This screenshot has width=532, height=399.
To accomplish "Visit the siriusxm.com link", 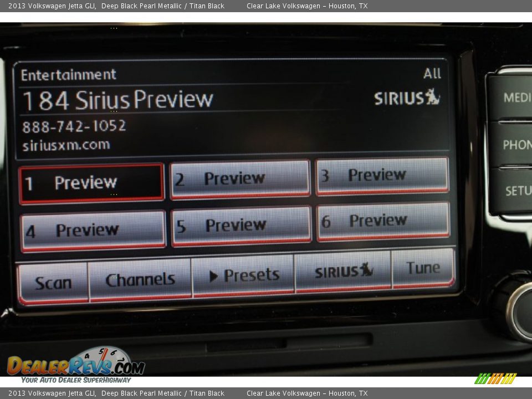I will (66, 145).
